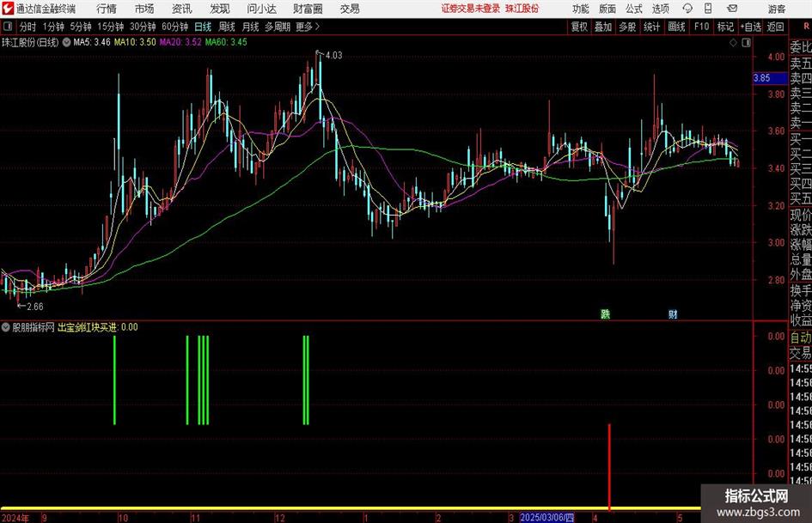
Task: Open 多周期 multi-period view
Action: [x=278, y=27]
